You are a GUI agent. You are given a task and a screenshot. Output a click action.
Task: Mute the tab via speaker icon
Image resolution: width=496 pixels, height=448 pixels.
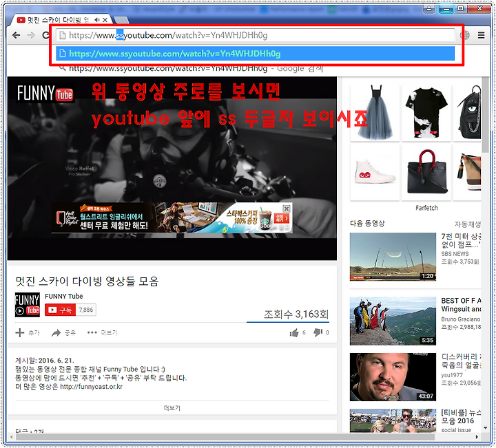click(x=97, y=20)
